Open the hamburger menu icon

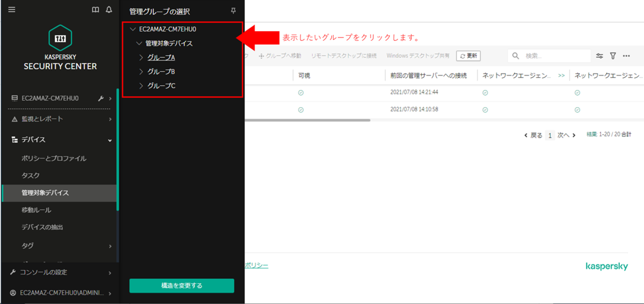12,10
